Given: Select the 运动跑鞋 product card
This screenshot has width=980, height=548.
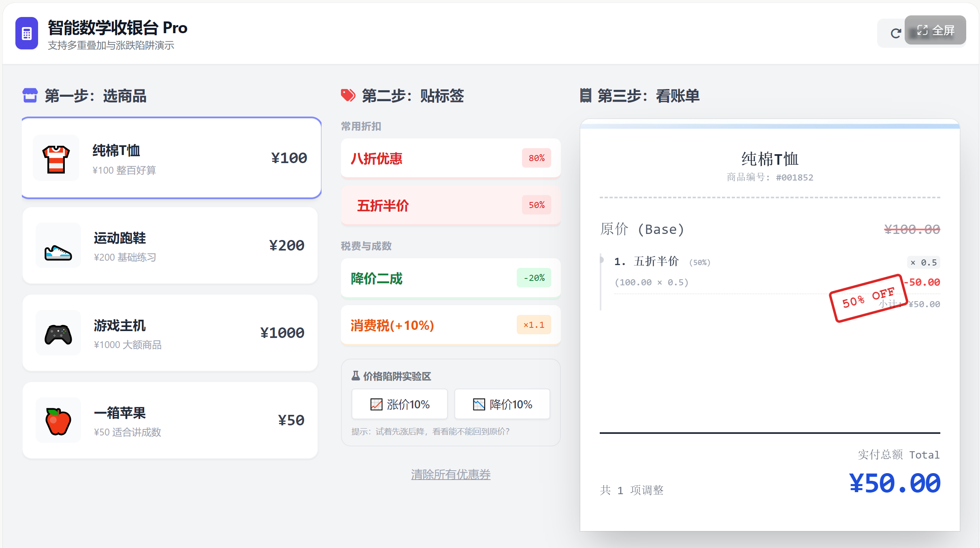Looking at the screenshot, I should coord(170,246).
